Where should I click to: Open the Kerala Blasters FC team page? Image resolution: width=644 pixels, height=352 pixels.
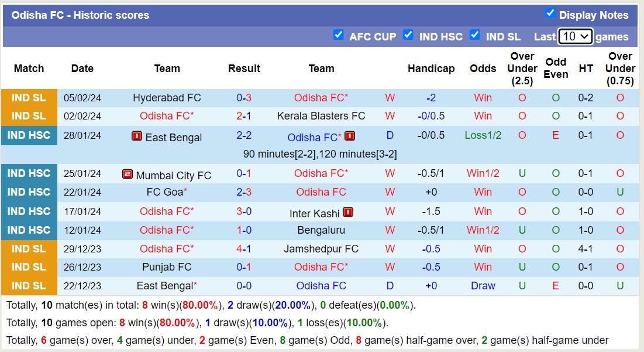pyautogui.click(x=321, y=116)
